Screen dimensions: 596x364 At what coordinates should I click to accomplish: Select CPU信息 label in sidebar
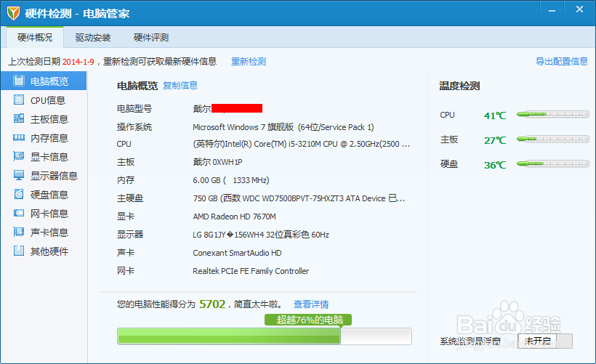(x=48, y=100)
